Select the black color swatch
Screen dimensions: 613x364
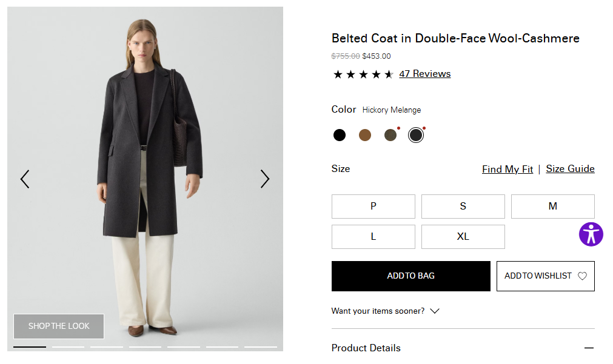click(x=340, y=135)
